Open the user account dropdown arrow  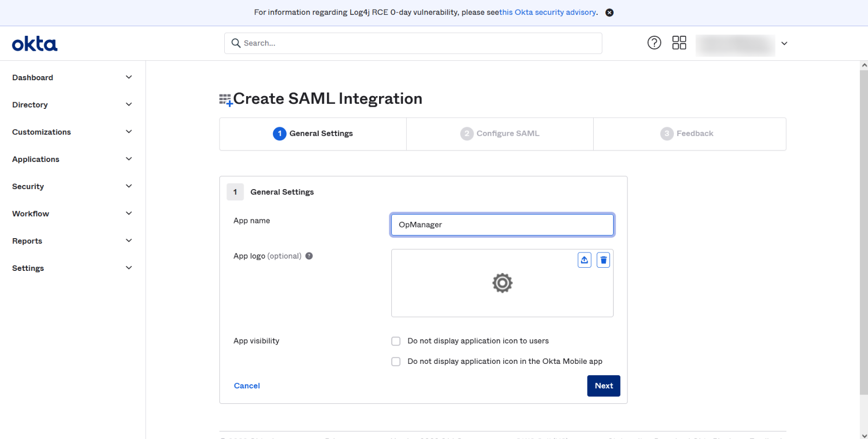click(x=784, y=43)
